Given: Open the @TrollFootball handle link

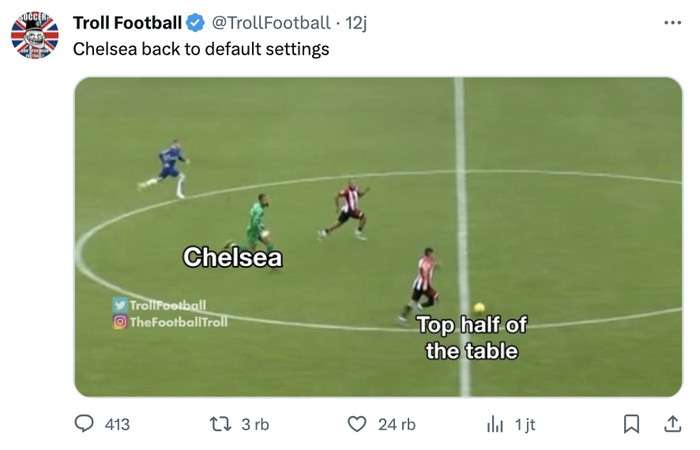Looking at the screenshot, I should [x=270, y=22].
